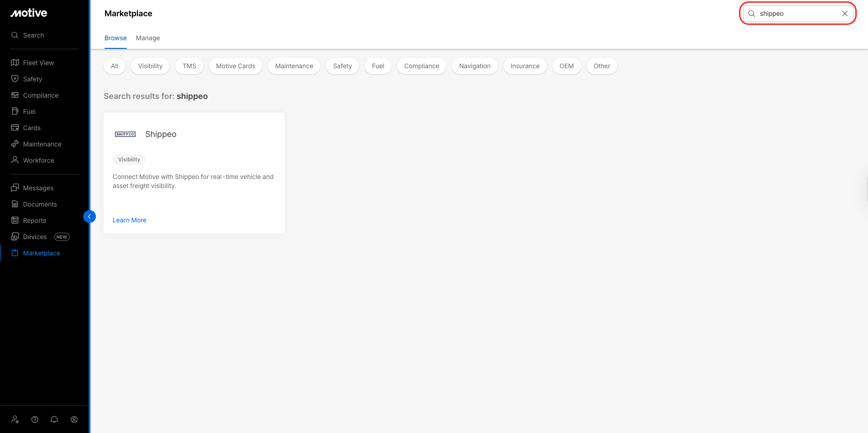Filter by Fuel category chip
The image size is (868, 433).
click(x=378, y=66)
